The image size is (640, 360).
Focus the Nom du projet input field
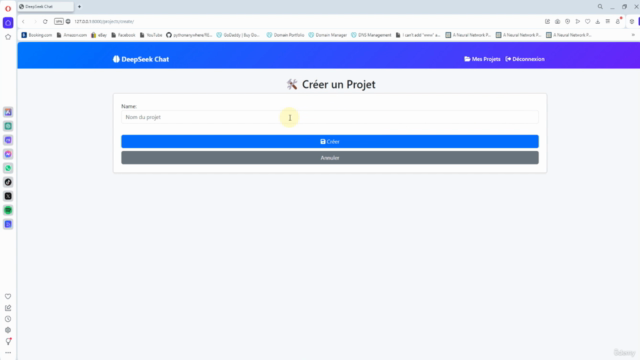coord(330,117)
